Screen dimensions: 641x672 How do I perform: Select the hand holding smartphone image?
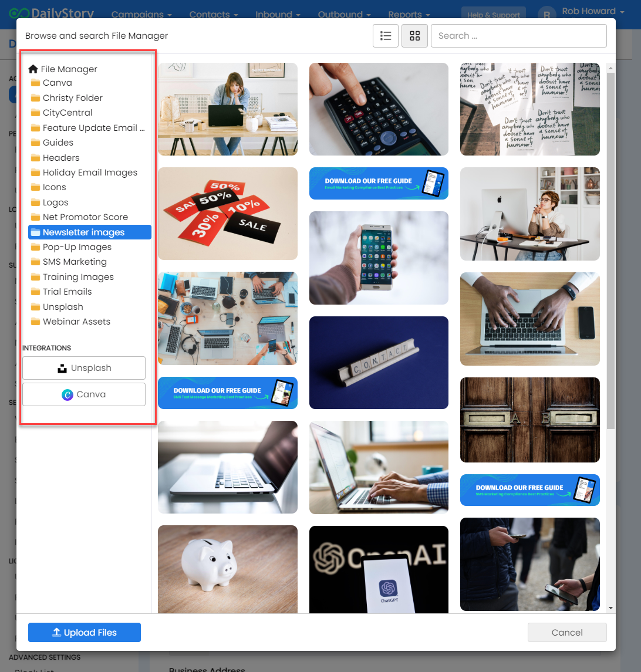(379, 258)
